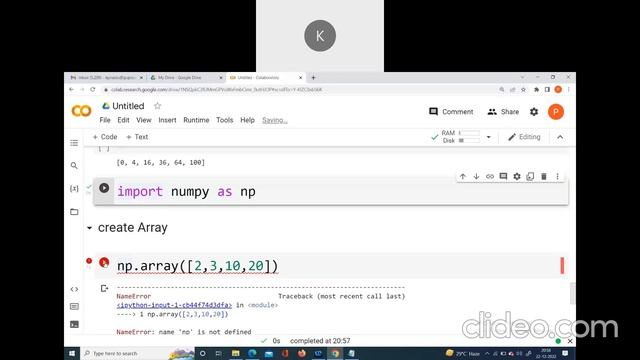Screen dimensions: 640x360
Task: Mirror cell in tab icon
Action: [530, 176]
